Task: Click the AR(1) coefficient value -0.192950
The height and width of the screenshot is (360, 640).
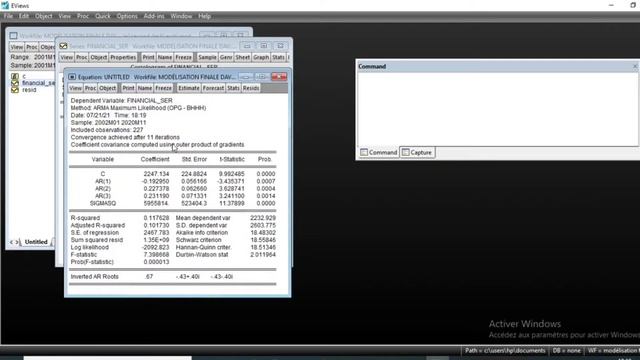Action: (x=156, y=181)
